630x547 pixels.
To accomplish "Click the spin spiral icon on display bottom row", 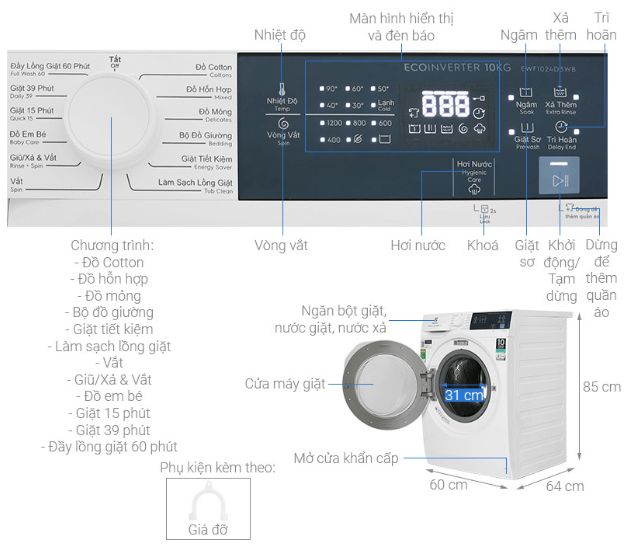I will 463,129.
